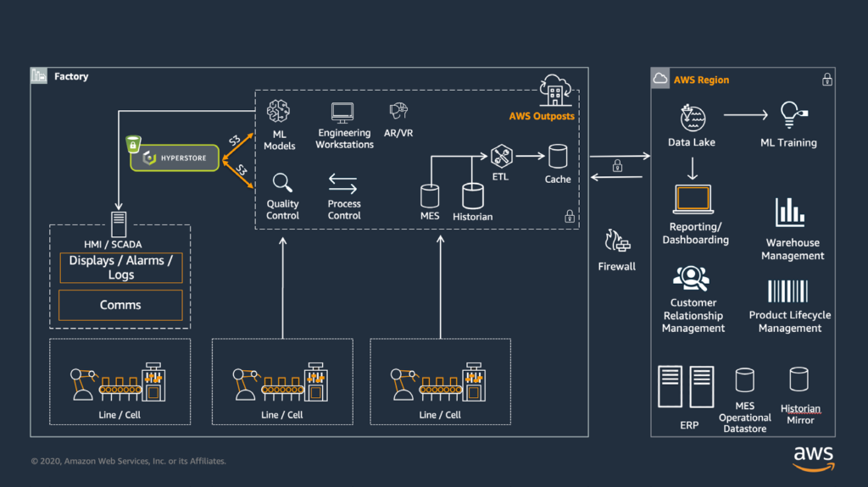Screen dimensions: 868x487
Task: Select the Customer Relationship Management icon
Action: pyautogui.click(x=691, y=279)
